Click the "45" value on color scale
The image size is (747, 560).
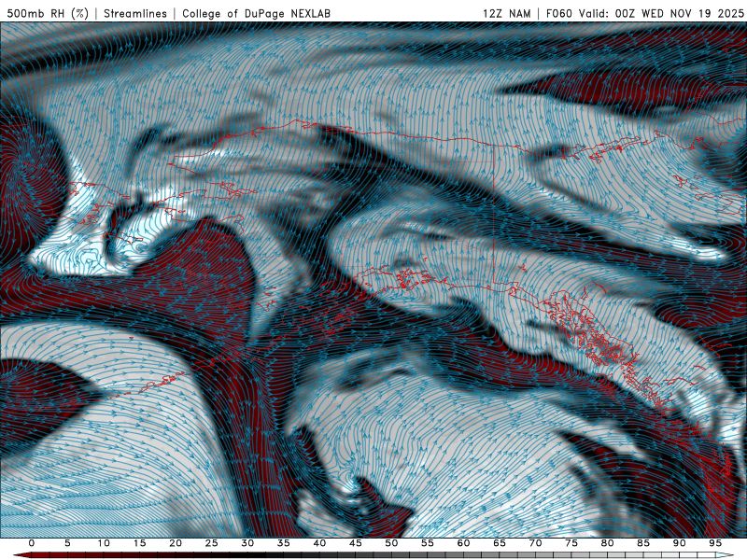[x=356, y=543]
